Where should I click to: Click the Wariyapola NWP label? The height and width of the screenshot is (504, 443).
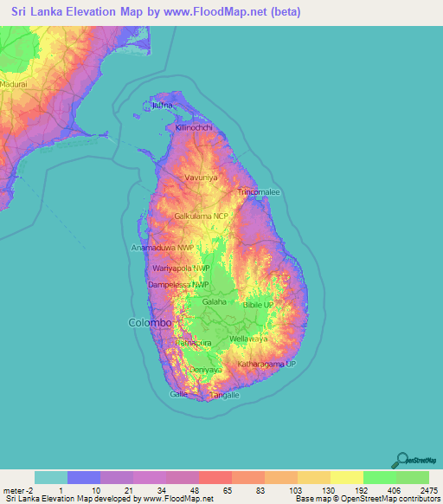click(x=181, y=268)
